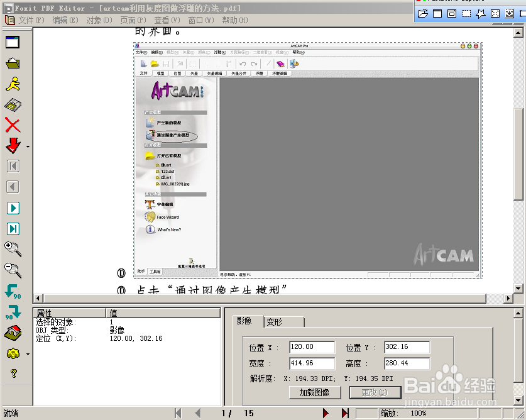This screenshot has width=526, height=420.
Task: Click the properties panel scrollbar up arrow
Action: [x=518, y=313]
